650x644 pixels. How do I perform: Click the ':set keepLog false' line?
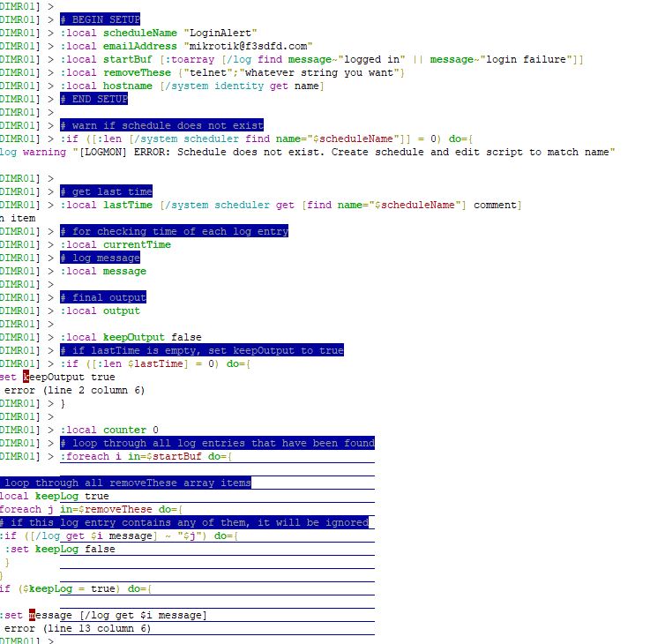click(60, 549)
